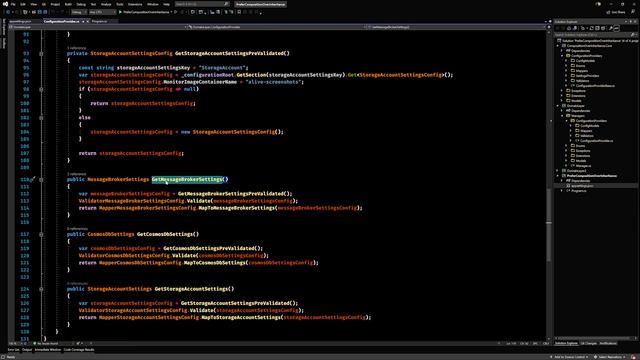Toggle Preview Selected Items in Solution Explorer
Viewport: 640px width, 360px height.
pos(617,28)
